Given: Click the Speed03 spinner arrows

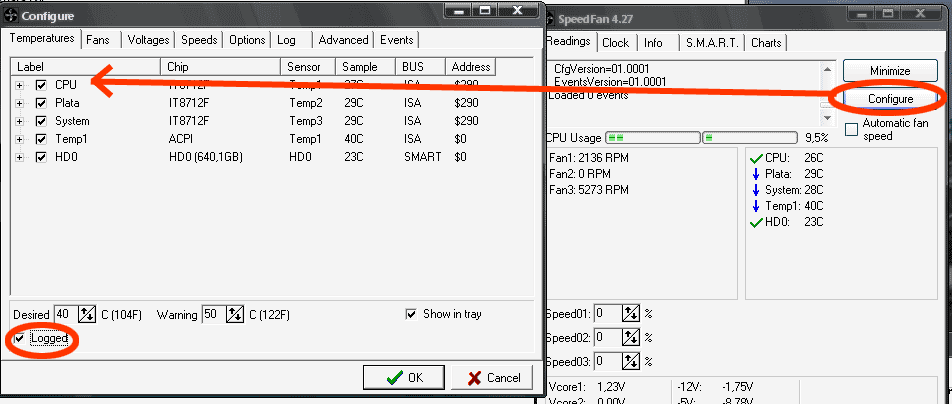Looking at the screenshot, I should (x=631, y=361).
